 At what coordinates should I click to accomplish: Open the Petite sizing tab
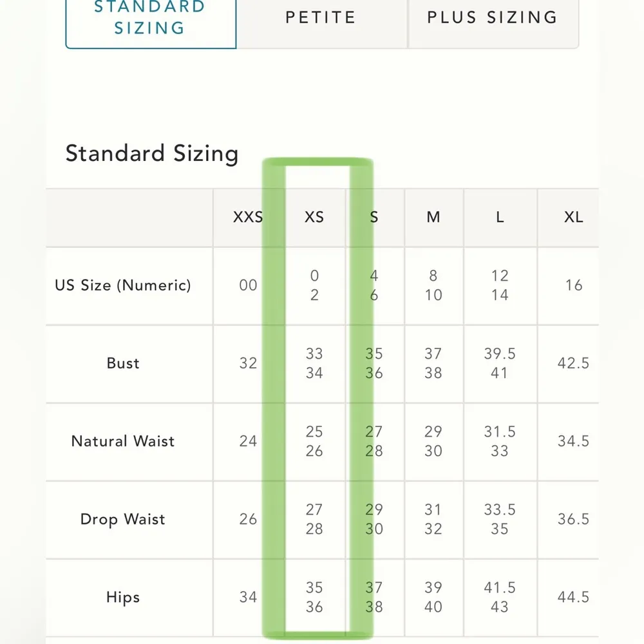(321, 18)
